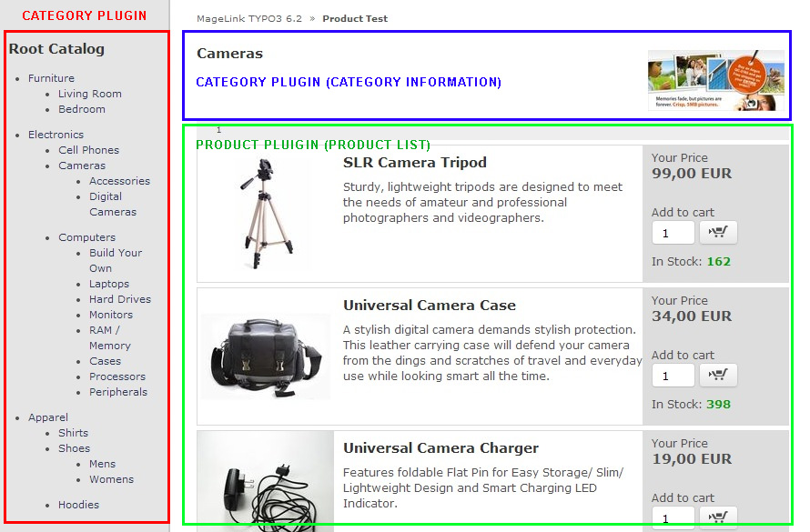Image resolution: width=810 pixels, height=532 pixels.
Task: Open the Computers subcategory
Action: pyautogui.click(x=86, y=237)
